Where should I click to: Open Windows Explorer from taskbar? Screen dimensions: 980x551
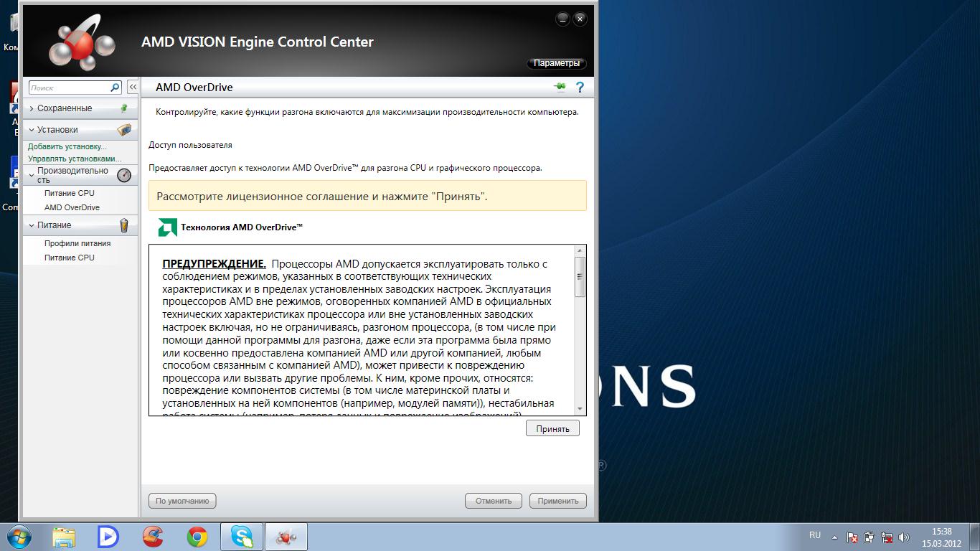(x=64, y=537)
